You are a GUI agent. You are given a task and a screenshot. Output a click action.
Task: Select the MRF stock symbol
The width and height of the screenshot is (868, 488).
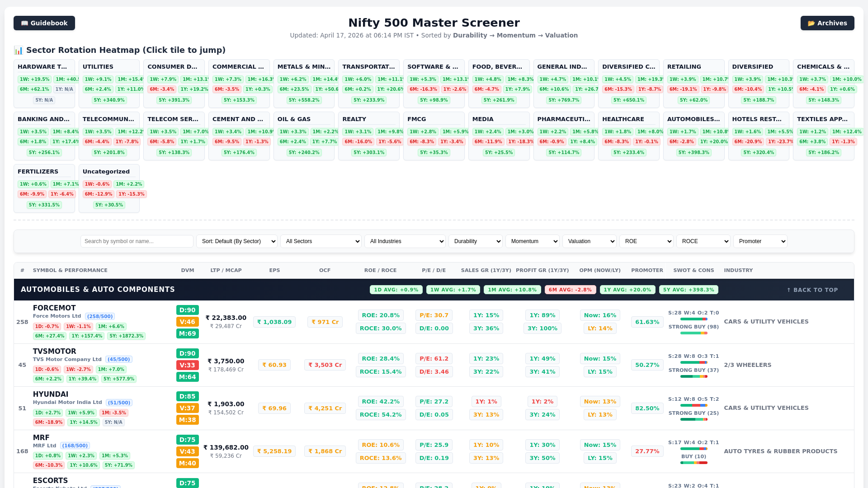tap(41, 438)
